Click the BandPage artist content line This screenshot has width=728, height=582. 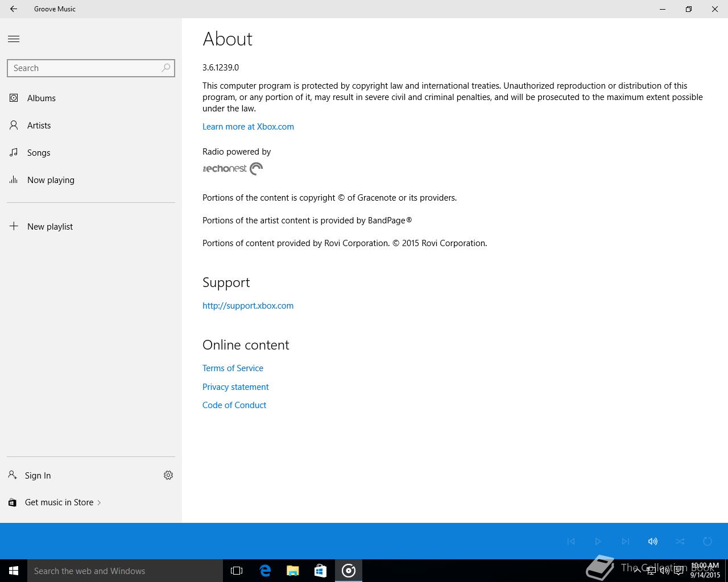tap(307, 220)
